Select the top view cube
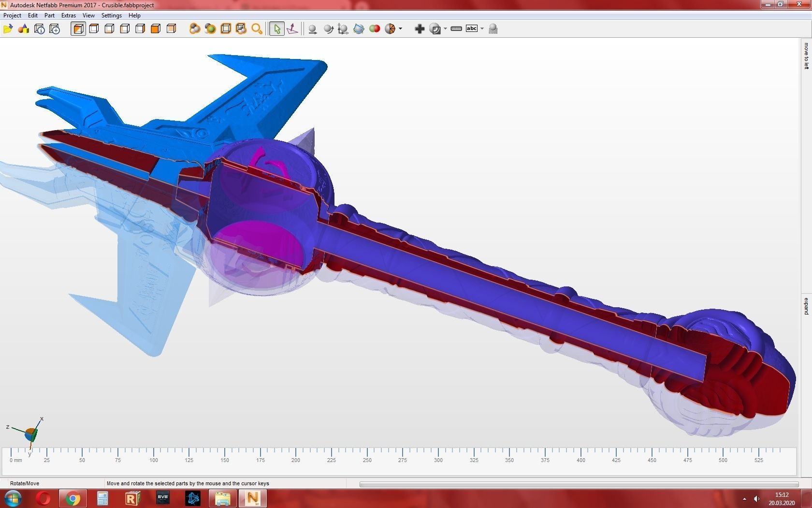 (x=94, y=29)
